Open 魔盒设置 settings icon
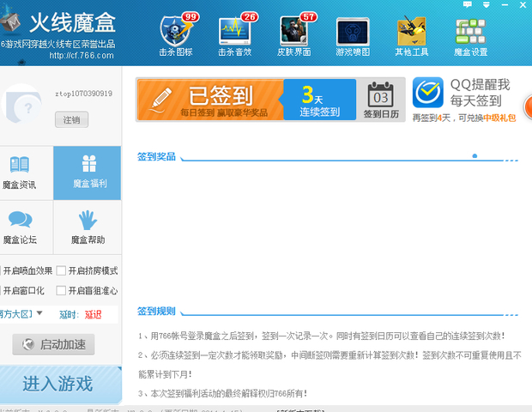The width and height of the screenshot is (532, 412). tap(470, 37)
